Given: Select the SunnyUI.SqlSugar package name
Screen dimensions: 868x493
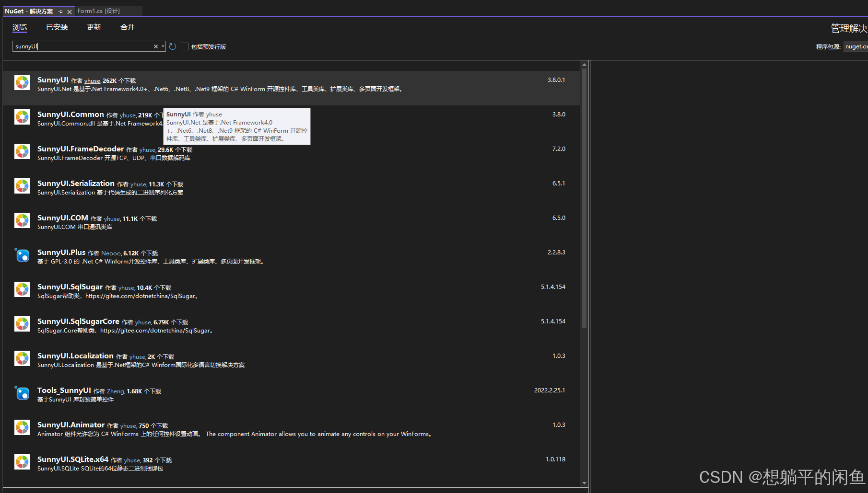Looking at the screenshot, I should tap(70, 287).
